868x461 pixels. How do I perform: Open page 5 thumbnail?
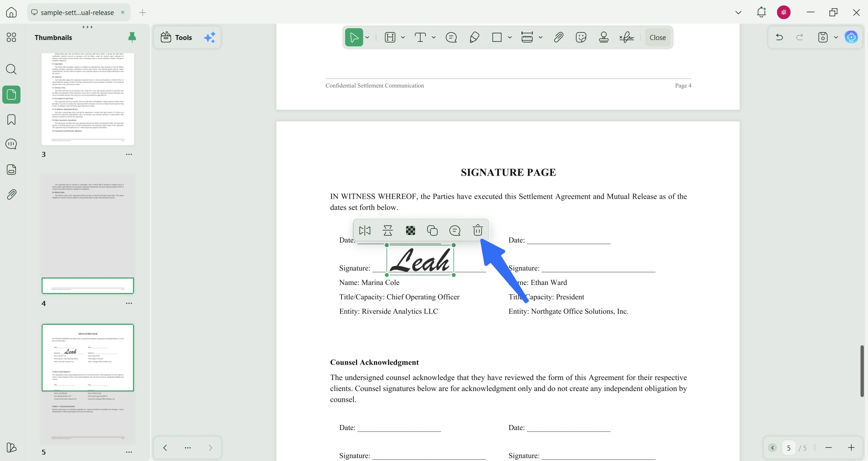(88, 384)
